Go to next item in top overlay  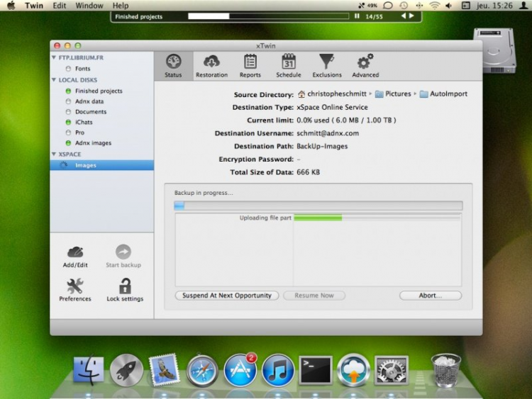(x=411, y=16)
